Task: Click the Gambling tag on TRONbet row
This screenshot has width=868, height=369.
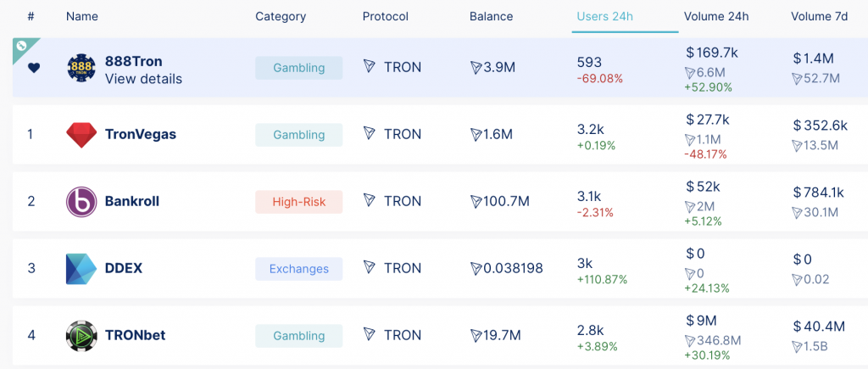Action: (x=298, y=335)
